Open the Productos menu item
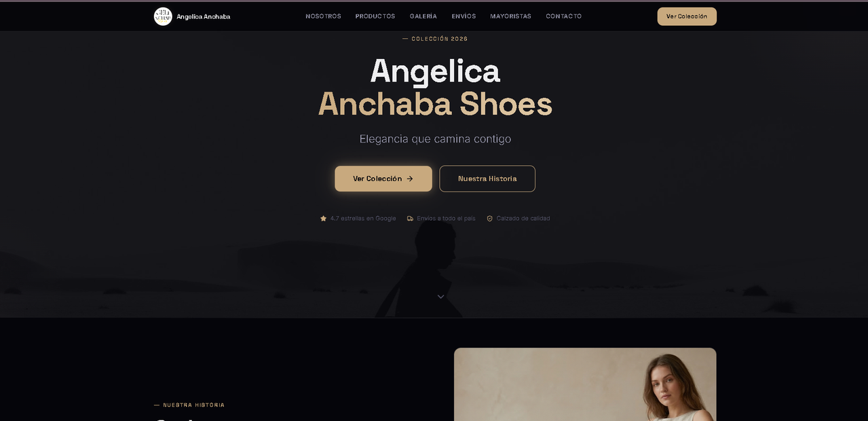Viewport: 868px width, 421px height. 375,16
